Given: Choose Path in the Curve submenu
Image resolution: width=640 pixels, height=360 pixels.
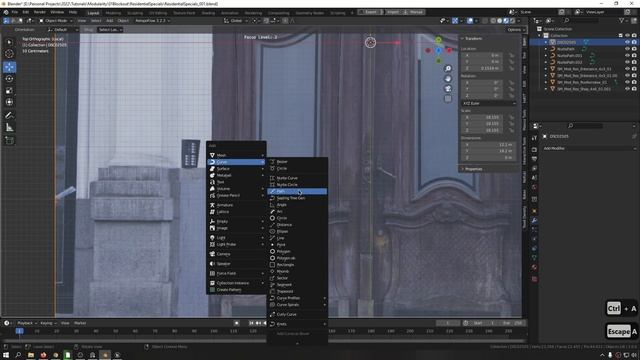Looking at the screenshot, I should 297,191.
